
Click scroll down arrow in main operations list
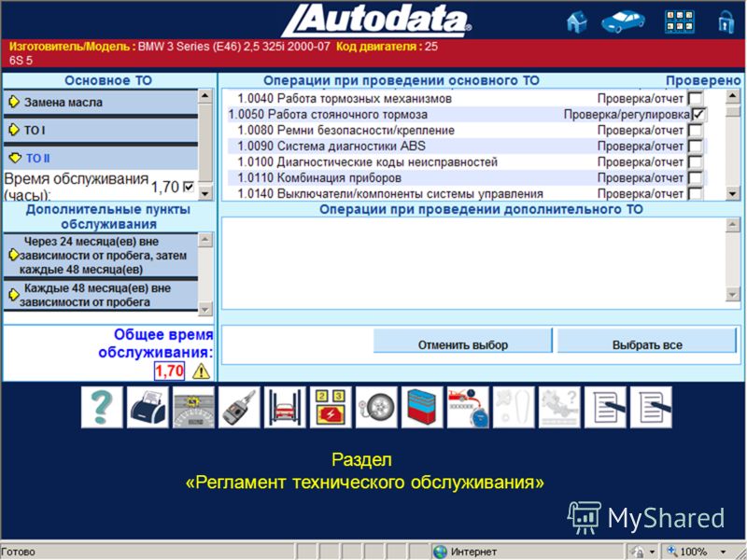click(x=733, y=193)
